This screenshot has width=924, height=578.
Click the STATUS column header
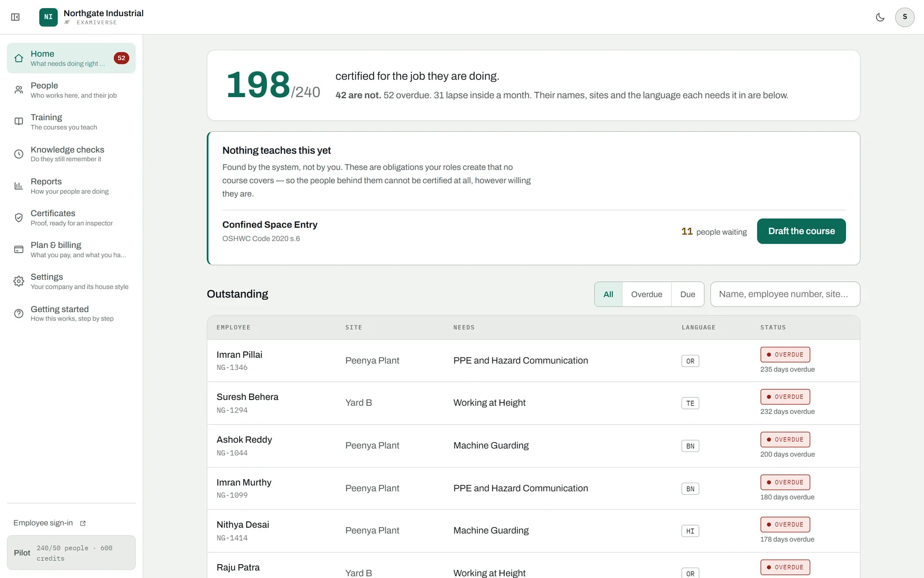tap(773, 328)
